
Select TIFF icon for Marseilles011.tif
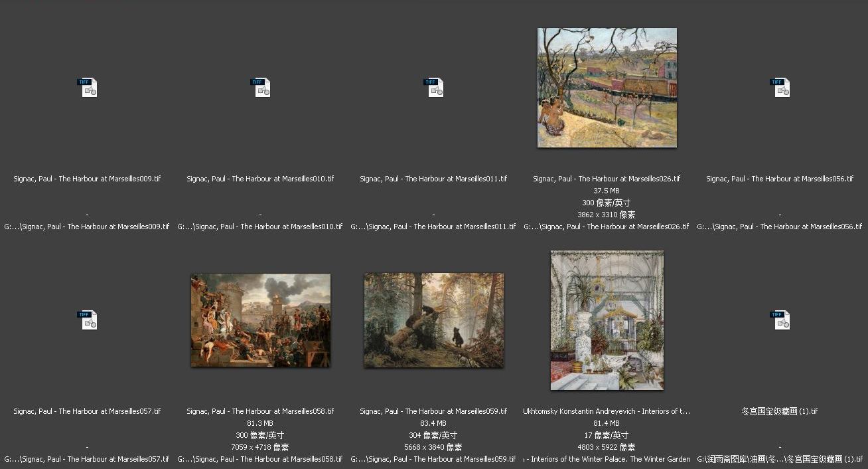click(x=433, y=88)
